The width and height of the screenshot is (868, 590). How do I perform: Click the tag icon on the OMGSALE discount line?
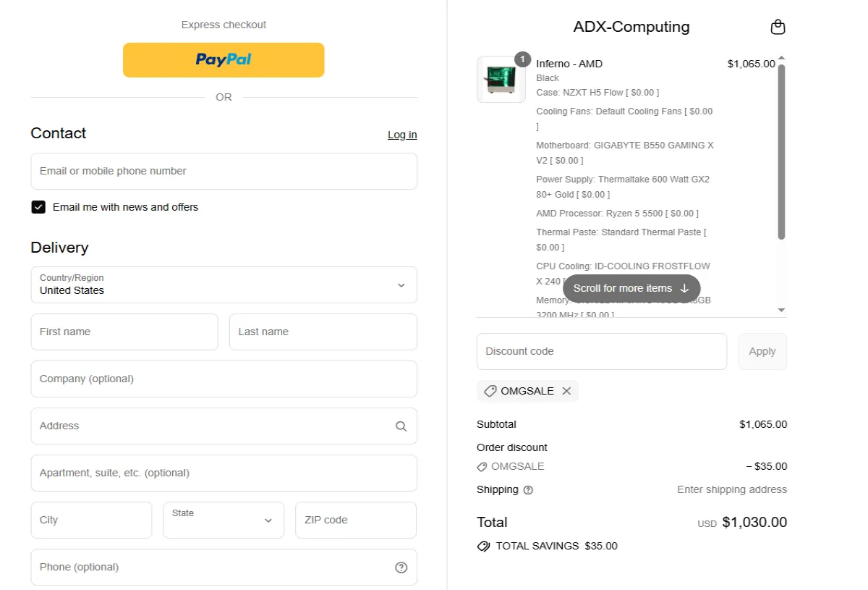click(483, 466)
